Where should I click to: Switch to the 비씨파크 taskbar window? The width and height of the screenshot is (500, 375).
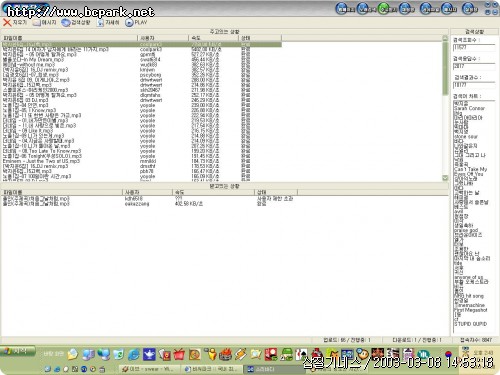[211, 369]
